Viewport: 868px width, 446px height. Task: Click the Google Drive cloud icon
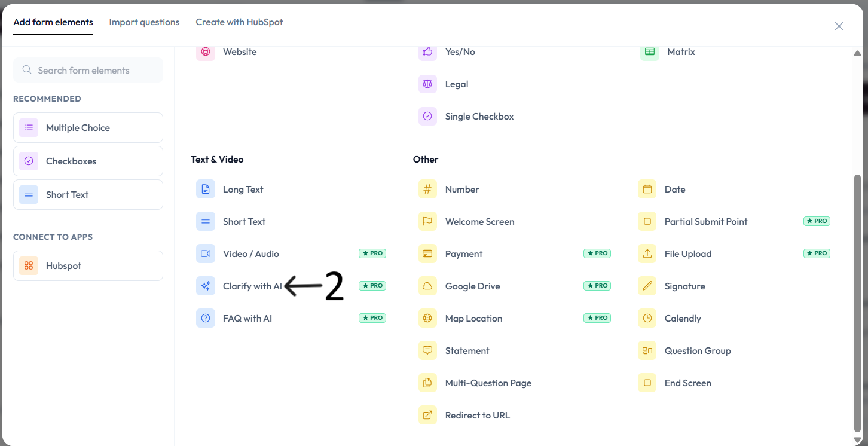pyautogui.click(x=427, y=286)
